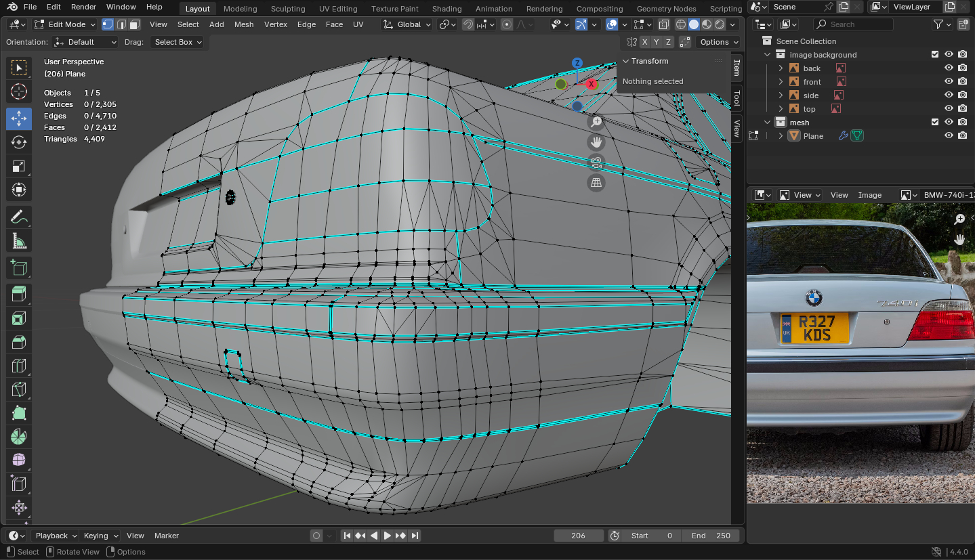Switch to edge select mode

pyautogui.click(x=121, y=24)
